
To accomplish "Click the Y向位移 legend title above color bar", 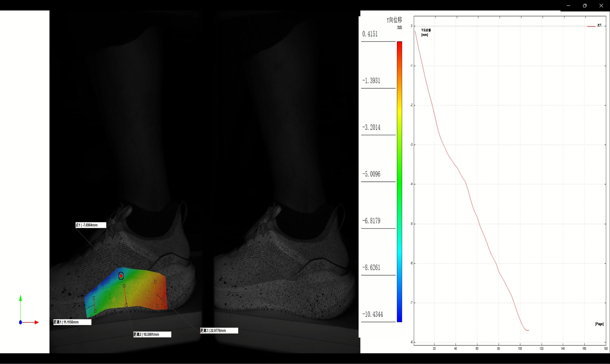I will (394, 20).
